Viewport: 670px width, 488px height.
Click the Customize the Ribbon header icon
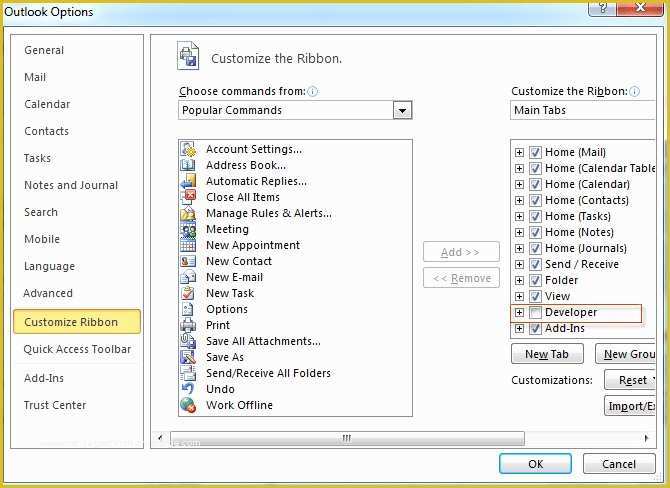click(x=188, y=56)
